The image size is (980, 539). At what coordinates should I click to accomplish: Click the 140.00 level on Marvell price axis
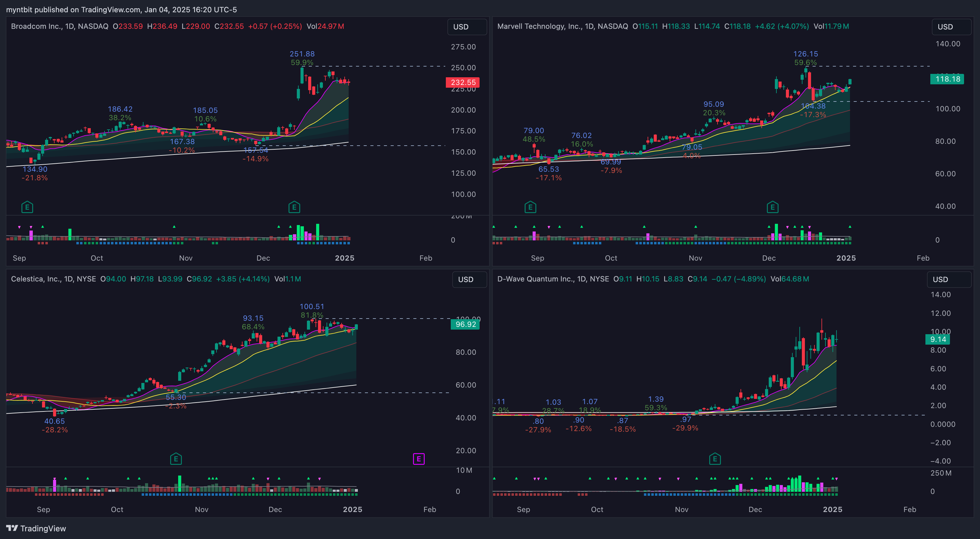pos(948,44)
